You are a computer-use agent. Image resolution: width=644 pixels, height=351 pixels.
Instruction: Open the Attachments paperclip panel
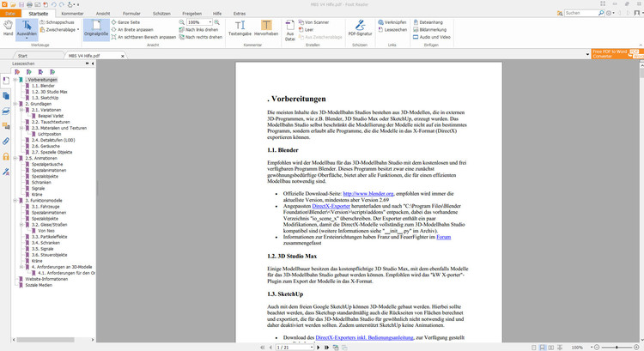click(6, 142)
